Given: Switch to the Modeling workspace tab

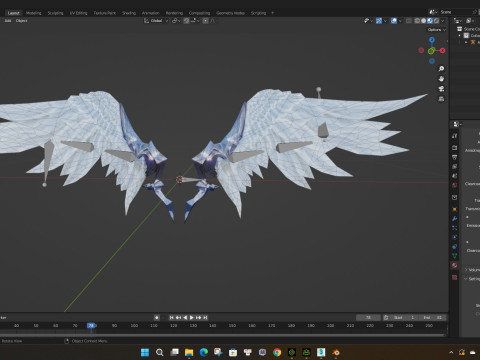Looking at the screenshot, I should 34,13.
